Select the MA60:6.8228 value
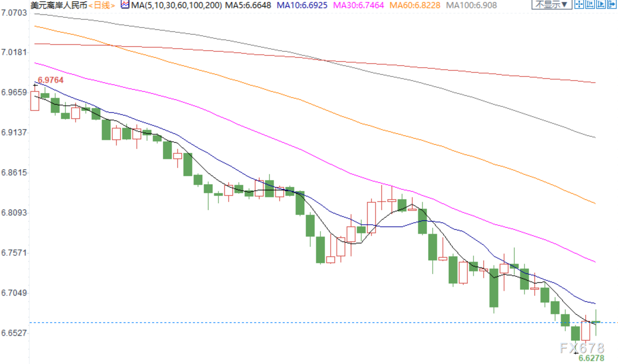618x364 pixels. [x=414, y=5]
